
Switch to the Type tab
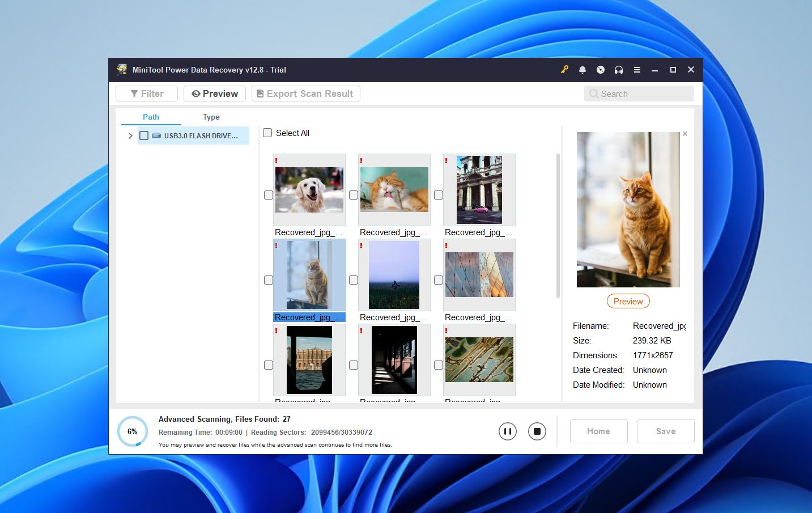pos(211,117)
